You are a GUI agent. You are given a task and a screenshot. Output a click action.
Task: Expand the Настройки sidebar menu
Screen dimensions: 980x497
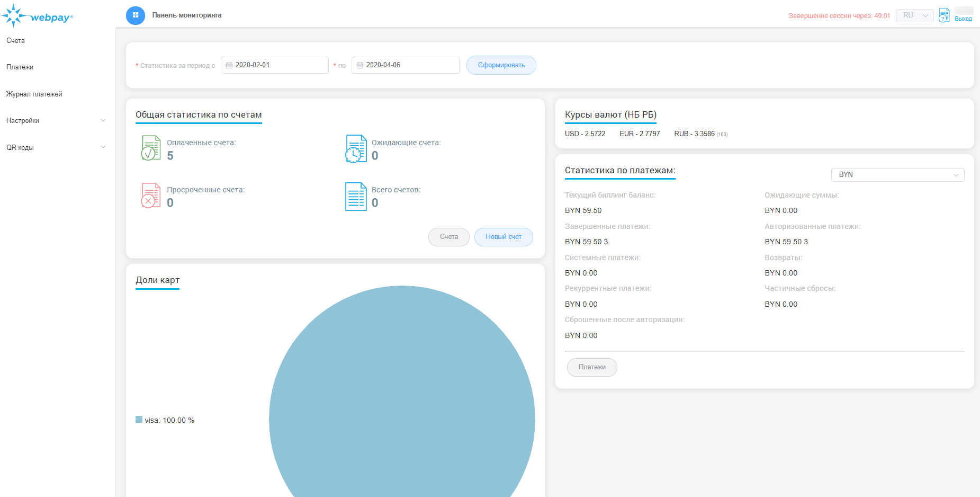pyautogui.click(x=56, y=121)
